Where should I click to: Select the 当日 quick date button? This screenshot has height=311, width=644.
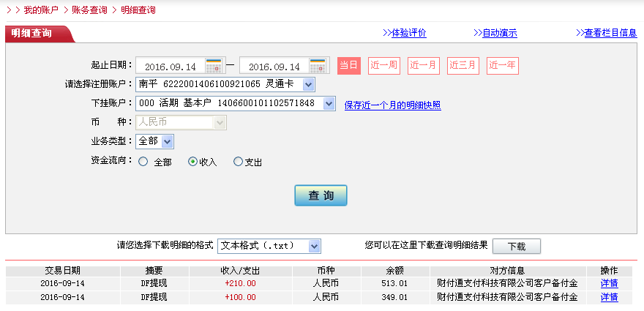pyautogui.click(x=349, y=66)
